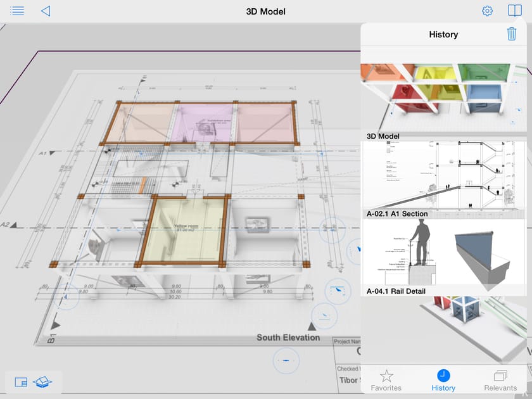Tap the A-02.1 A1 Section label

(x=398, y=214)
